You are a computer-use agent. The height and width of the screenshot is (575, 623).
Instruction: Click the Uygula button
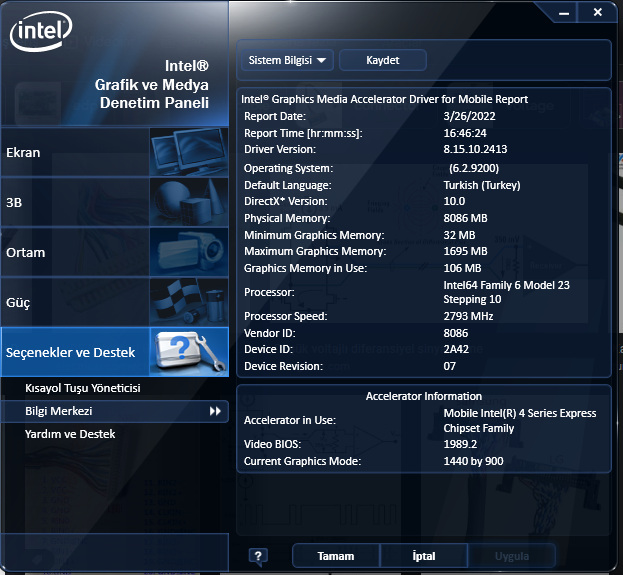(512, 556)
